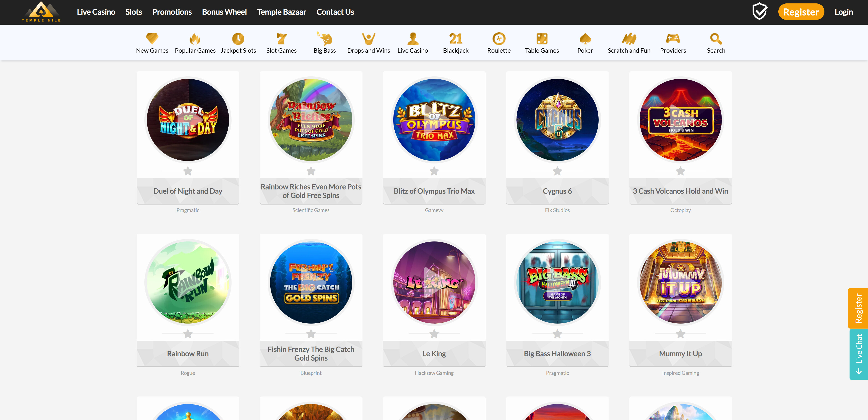Screen dimensions: 868x420
Task: Click the orange Register button in header
Action: (x=801, y=12)
